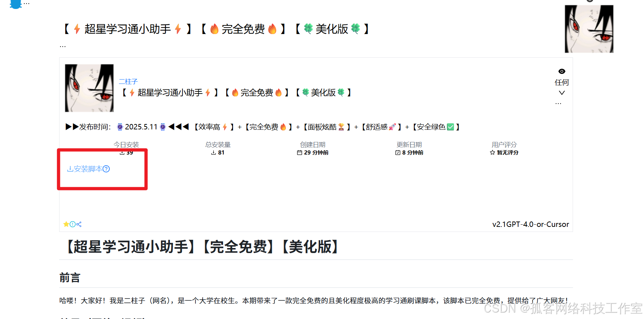Click the user rating 暂无评分
The width and height of the screenshot is (644, 319).
(x=508, y=153)
